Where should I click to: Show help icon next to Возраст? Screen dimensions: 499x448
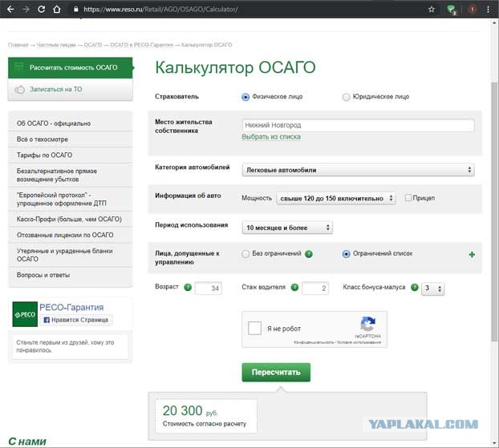tap(188, 288)
